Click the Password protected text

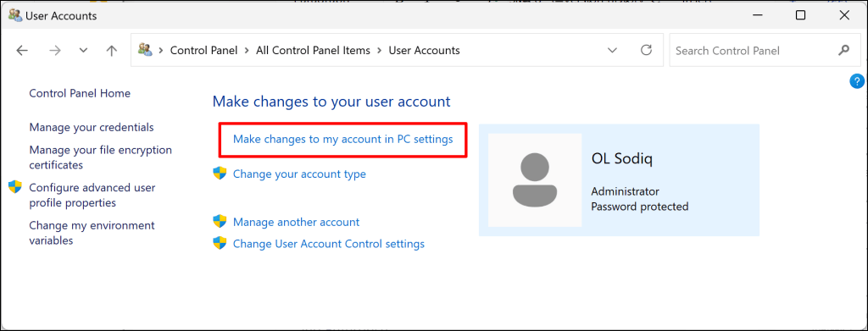(x=640, y=207)
